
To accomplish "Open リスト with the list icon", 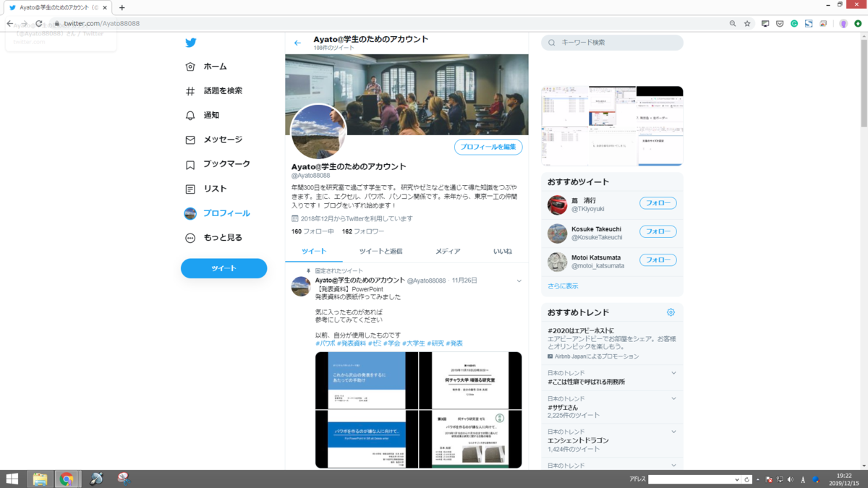I will coord(190,189).
